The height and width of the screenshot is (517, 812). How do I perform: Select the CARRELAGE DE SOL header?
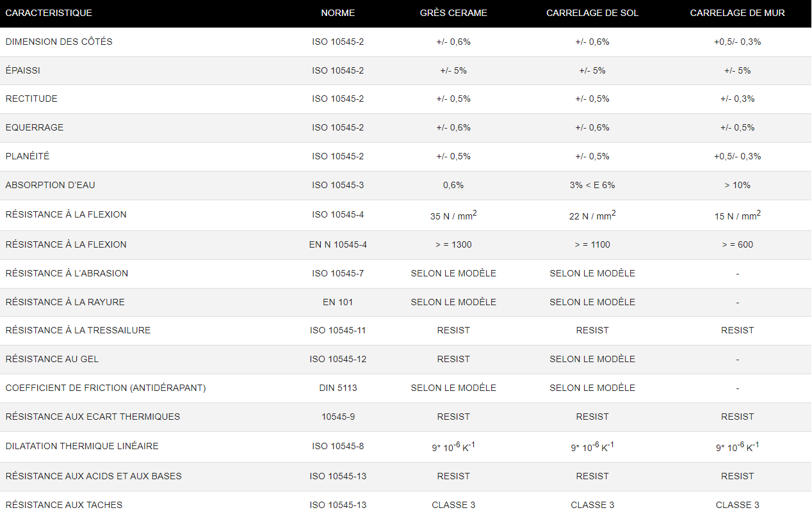(x=592, y=13)
